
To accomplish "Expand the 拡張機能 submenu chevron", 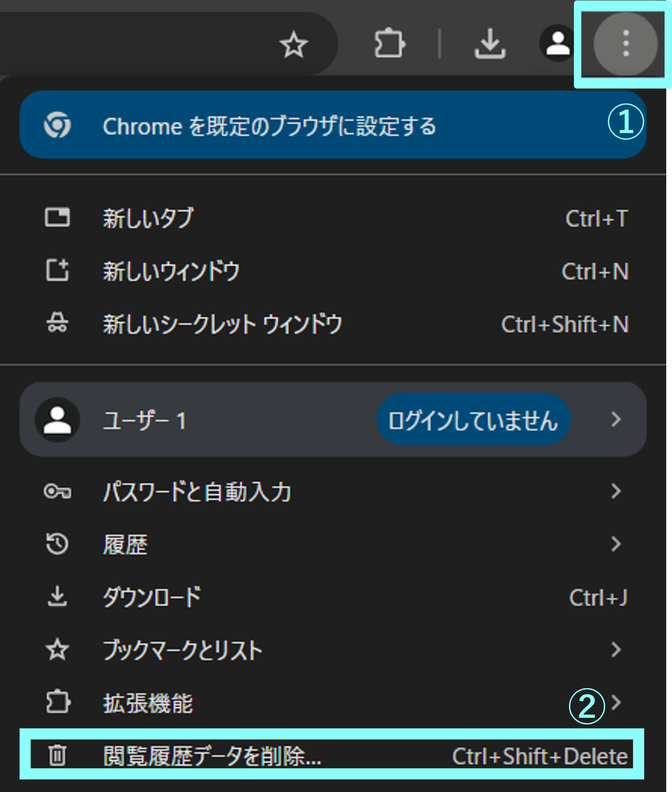I will click(616, 702).
